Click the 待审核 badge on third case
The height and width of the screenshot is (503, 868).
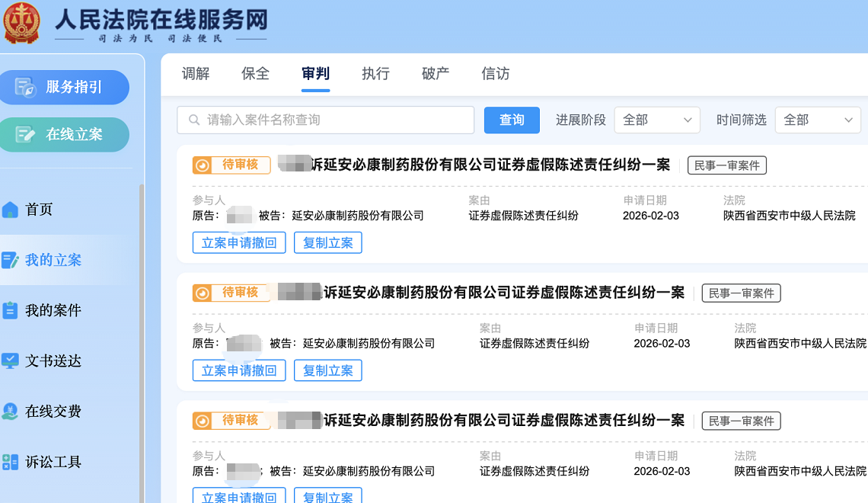coord(231,420)
